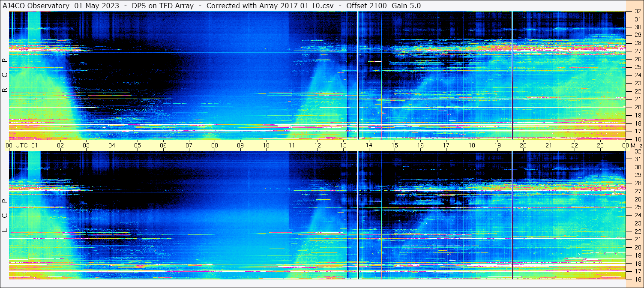Select the 'Gain 5.0' header value
644x288 pixels.
(406, 6)
